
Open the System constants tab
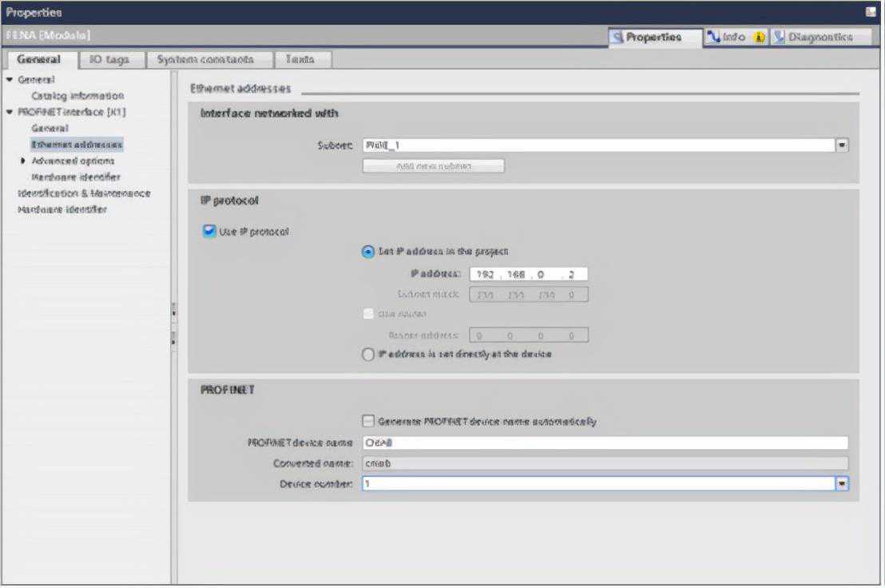tap(204, 59)
